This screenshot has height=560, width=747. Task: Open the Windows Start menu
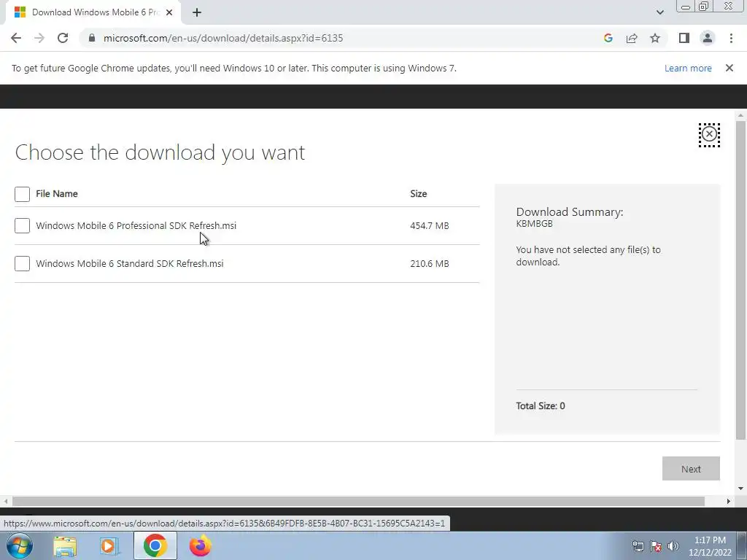click(x=20, y=545)
